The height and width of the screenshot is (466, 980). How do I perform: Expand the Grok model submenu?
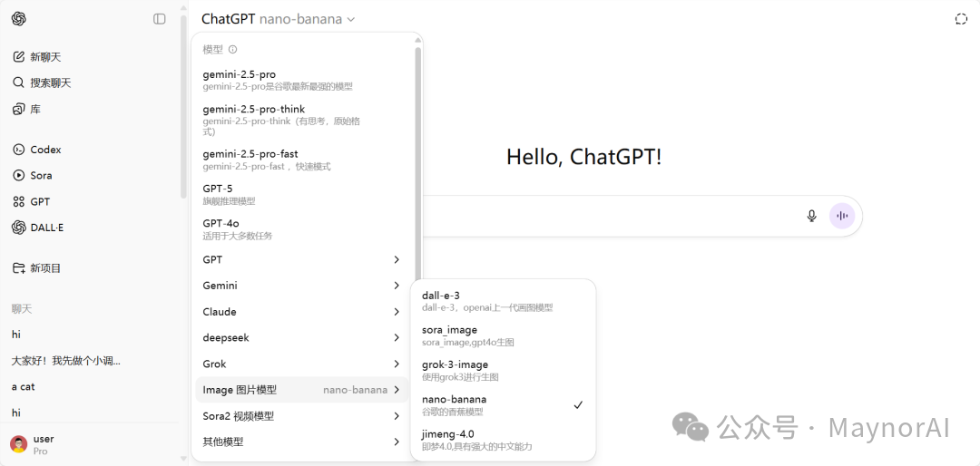[x=302, y=364]
